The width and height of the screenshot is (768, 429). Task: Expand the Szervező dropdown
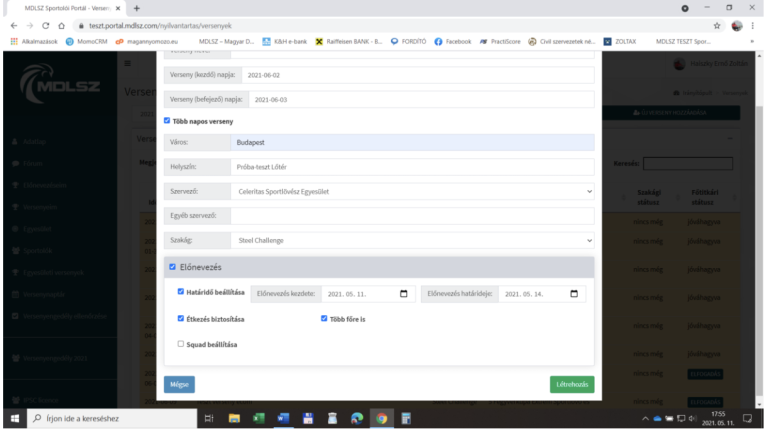[x=410, y=191]
